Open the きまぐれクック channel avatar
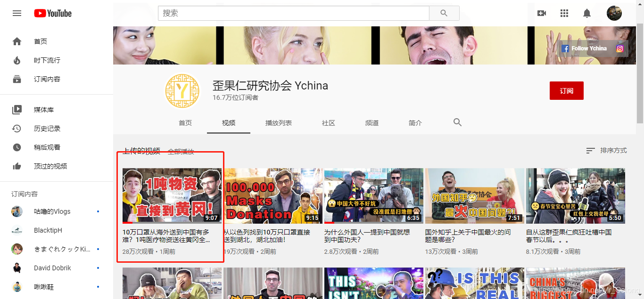 point(17,249)
